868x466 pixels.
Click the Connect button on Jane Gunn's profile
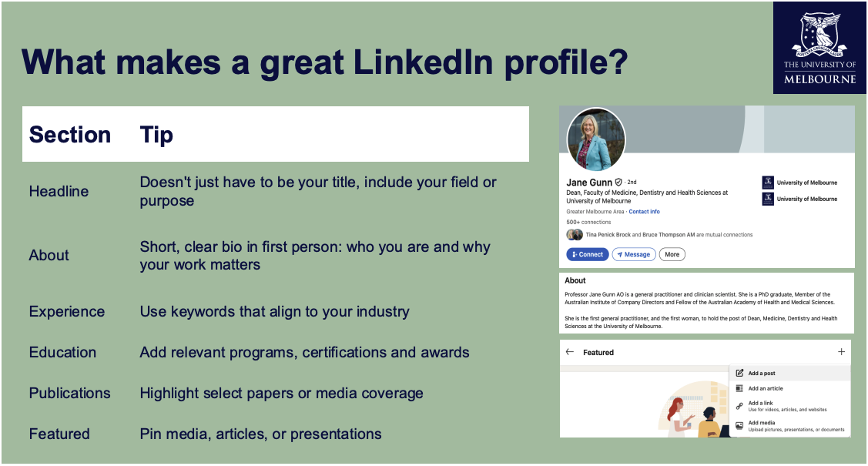588,255
